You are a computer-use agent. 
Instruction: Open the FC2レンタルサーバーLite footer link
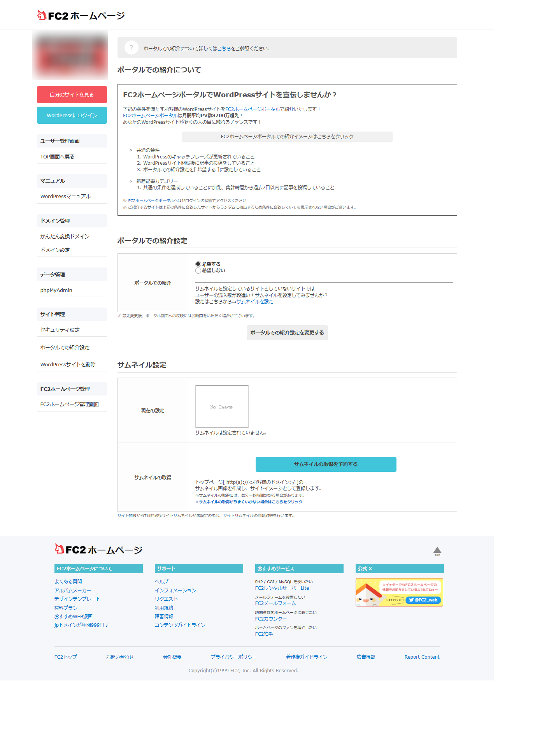point(282,588)
